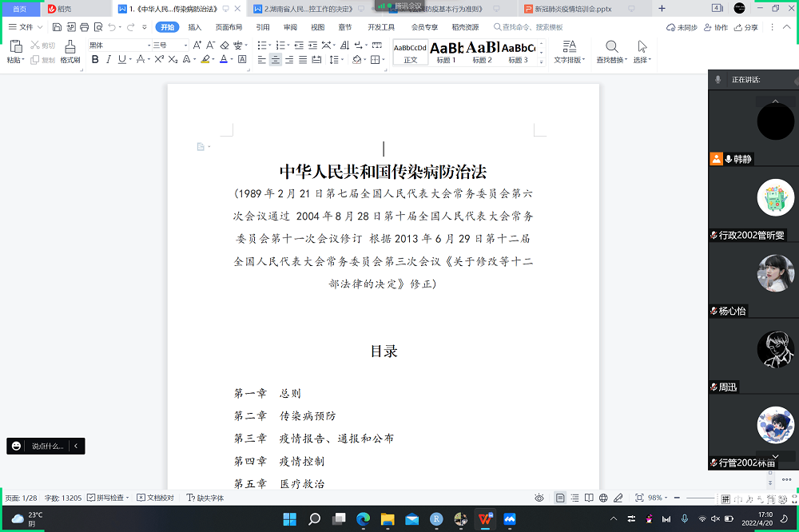Screen dimensions: 799x532
Task: Open the font size dropdown showing 三号
Action: 171,46
